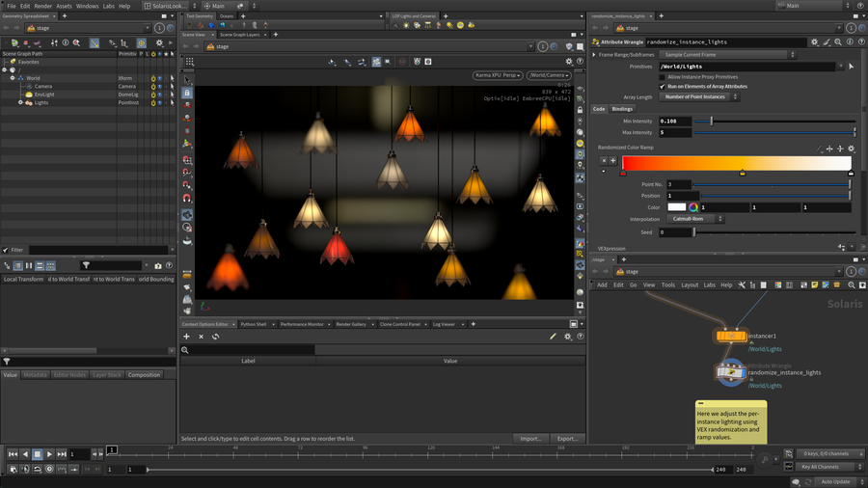
Task: Refresh the context options list
Action: pyautogui.click(x=215, y=337)
